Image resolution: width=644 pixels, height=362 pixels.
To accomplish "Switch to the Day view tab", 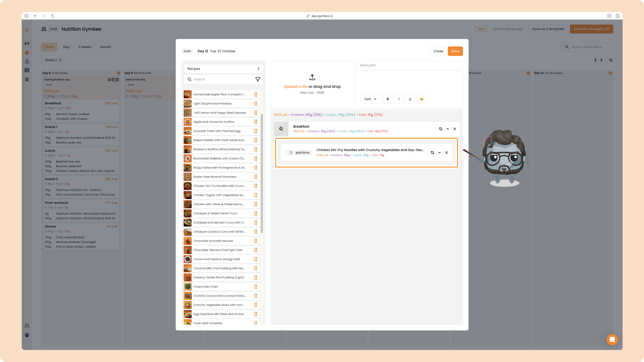I will tap(66, 47).
